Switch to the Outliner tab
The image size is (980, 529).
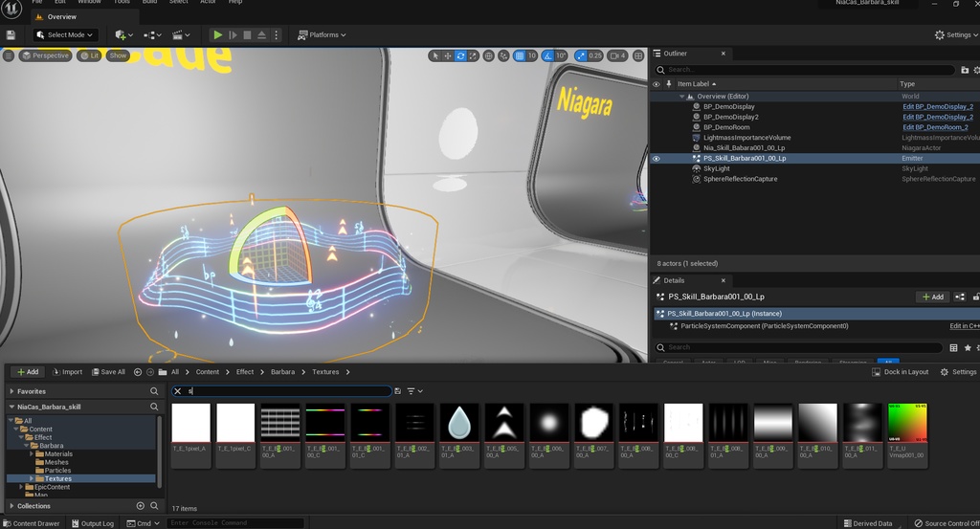[x=676, y=54]
